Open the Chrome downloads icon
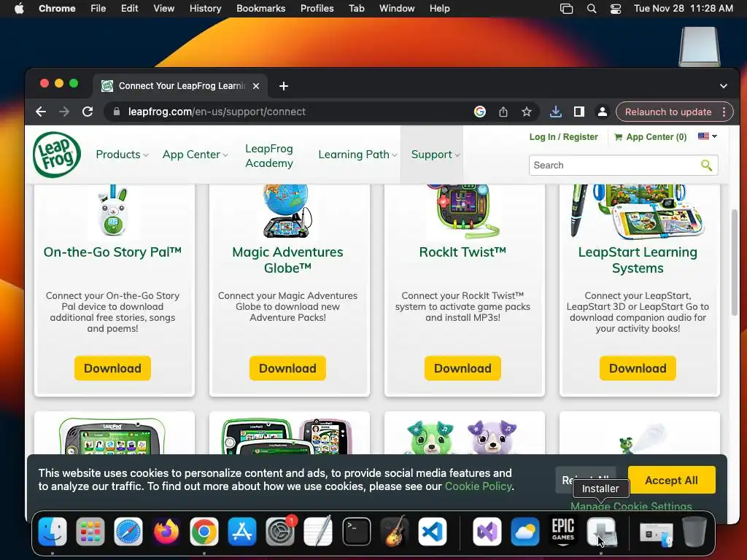747x560 pixels. point(555,112)
